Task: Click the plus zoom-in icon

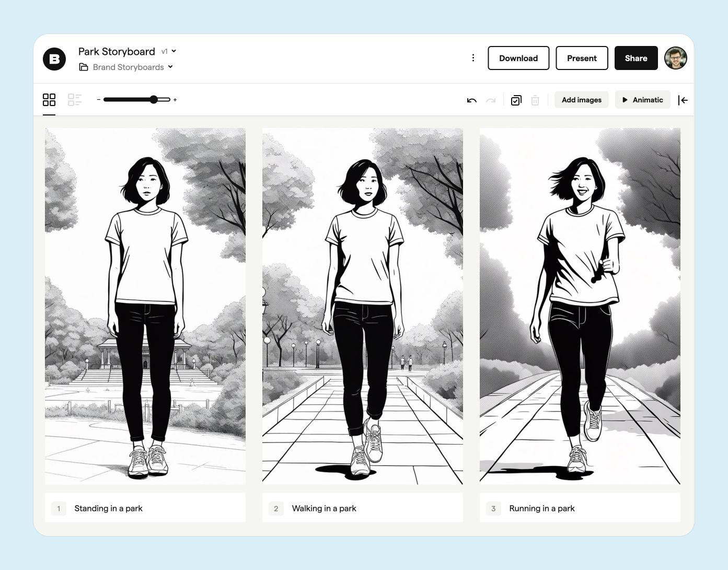Action: click(175, 99)
